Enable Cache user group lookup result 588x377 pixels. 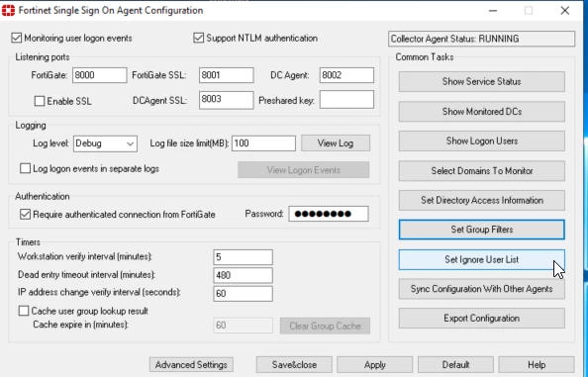click(x=24, y=311)
